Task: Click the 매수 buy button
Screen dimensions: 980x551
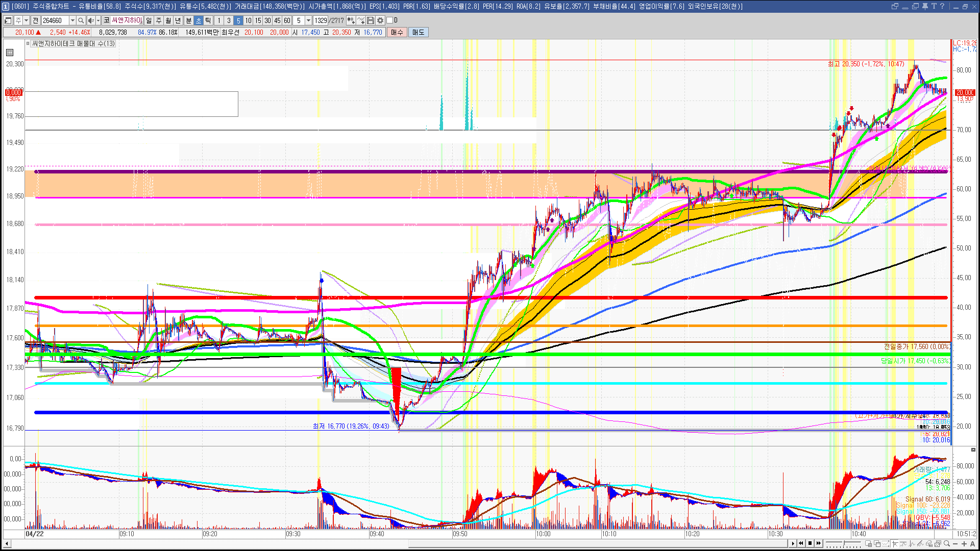Action: pos(397,32)
